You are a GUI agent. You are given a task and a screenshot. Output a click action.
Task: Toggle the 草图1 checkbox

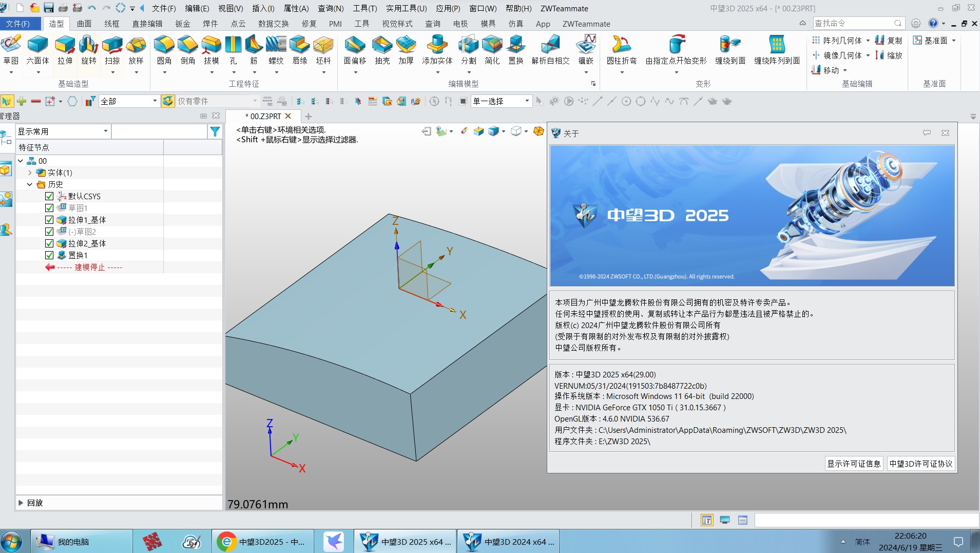click(x=49, y=208)
